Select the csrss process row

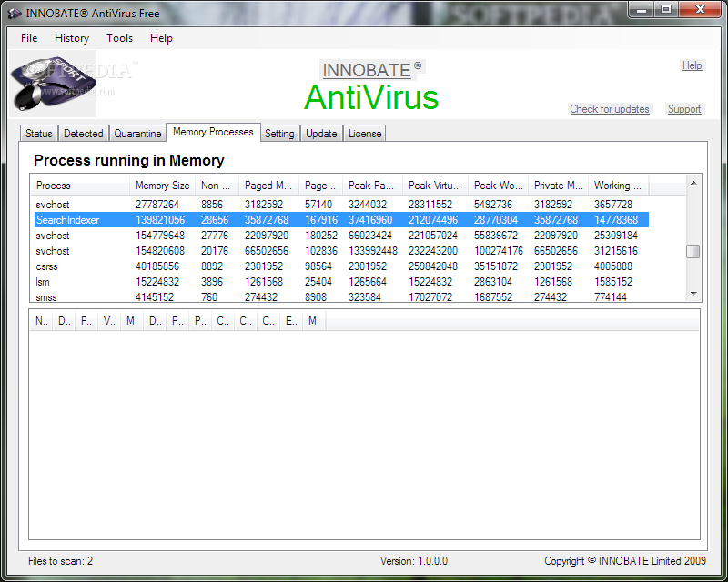click(x=341, y=266)
